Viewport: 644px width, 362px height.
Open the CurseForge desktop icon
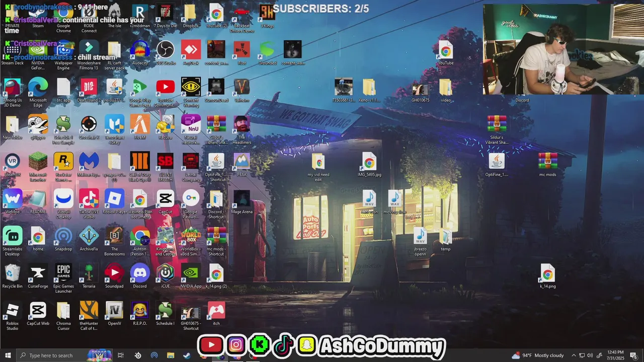tap(38, 277)
